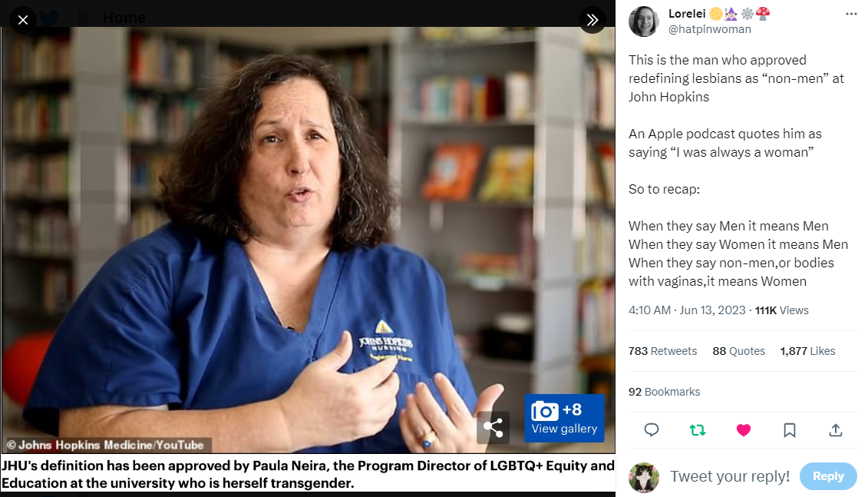Click the Tweet your reply field
This screenshot has height=497, width=868.
coord(730,476)
